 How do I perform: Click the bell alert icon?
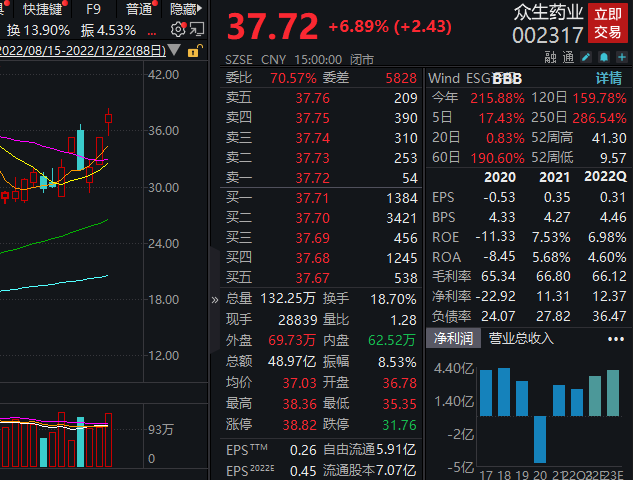(604, 57)
